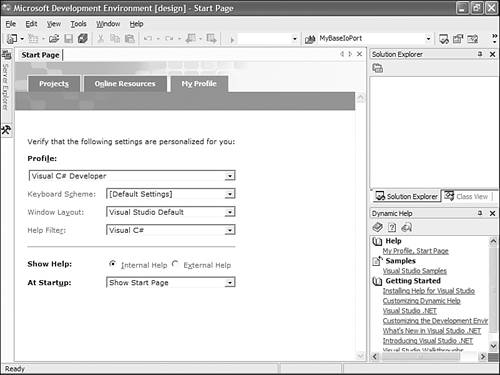This screenshot has height=375, width=500.
Task: Click the Save All toolbar icon
Action: (82, 39)
